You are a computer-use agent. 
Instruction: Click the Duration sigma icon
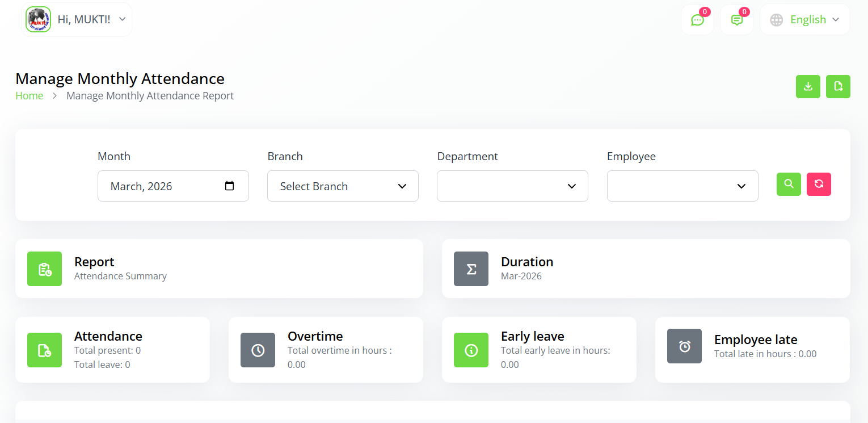pyautogui.click(x=471, y=269)
